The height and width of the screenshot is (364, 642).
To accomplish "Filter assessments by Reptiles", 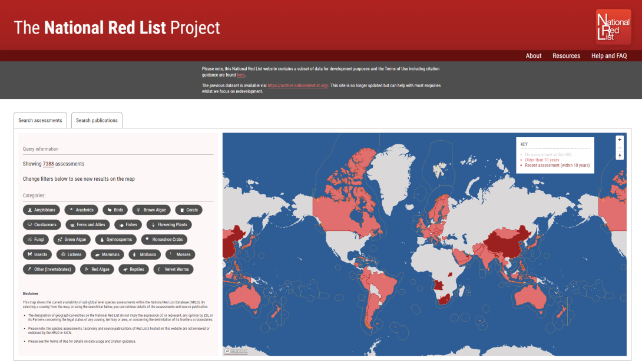I will click(x=134, y=269).
